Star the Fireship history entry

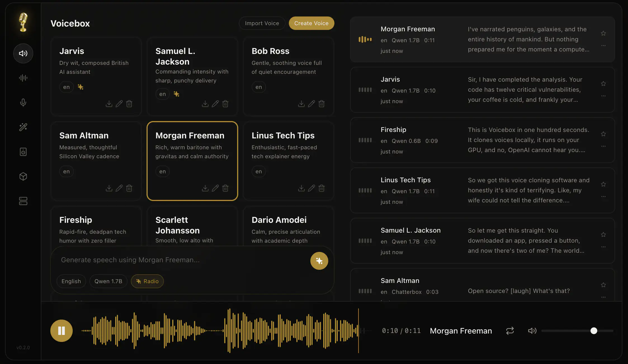click(x=603, y=134)
